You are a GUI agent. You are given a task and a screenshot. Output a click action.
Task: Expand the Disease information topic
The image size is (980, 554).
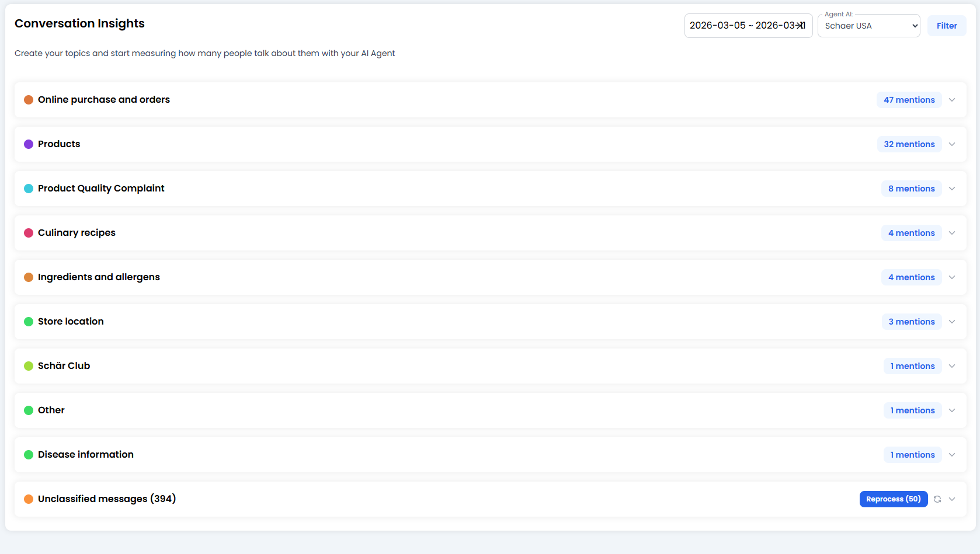tap(952, 455)
